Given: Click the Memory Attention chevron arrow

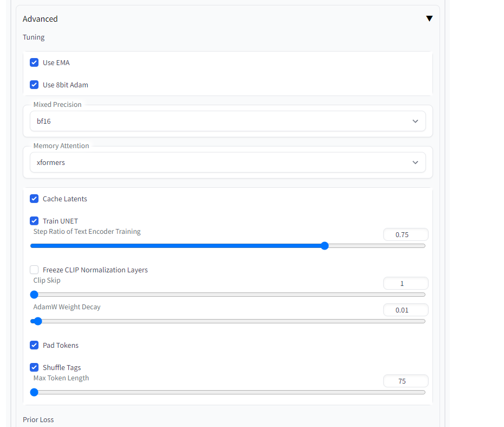Looking at the screenshot, I should [415, 162].
